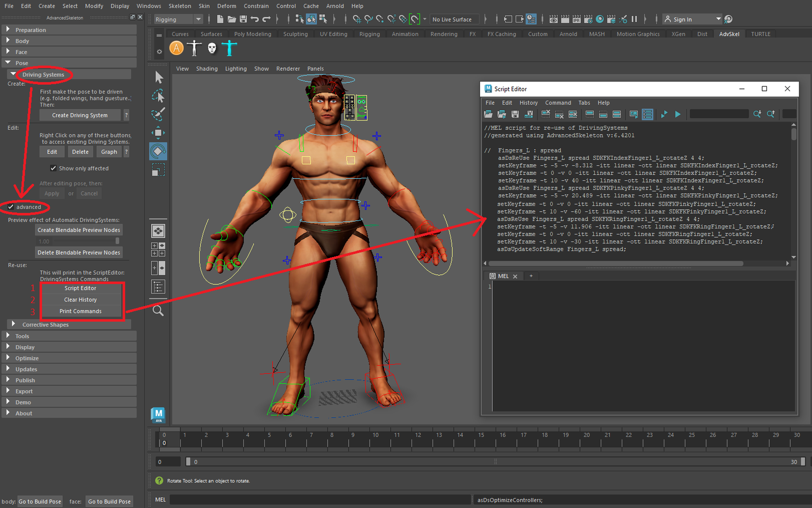Open Script Editor History menu
The height and width of the screenshot is (508, 812).
[x=528, y=103]
